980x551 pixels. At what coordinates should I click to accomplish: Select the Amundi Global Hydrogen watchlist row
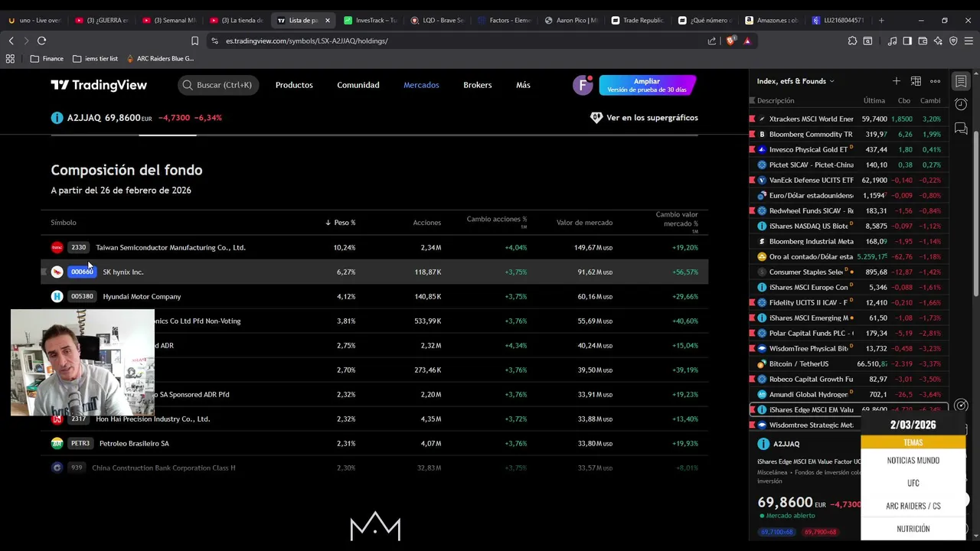tap(848, 395)
